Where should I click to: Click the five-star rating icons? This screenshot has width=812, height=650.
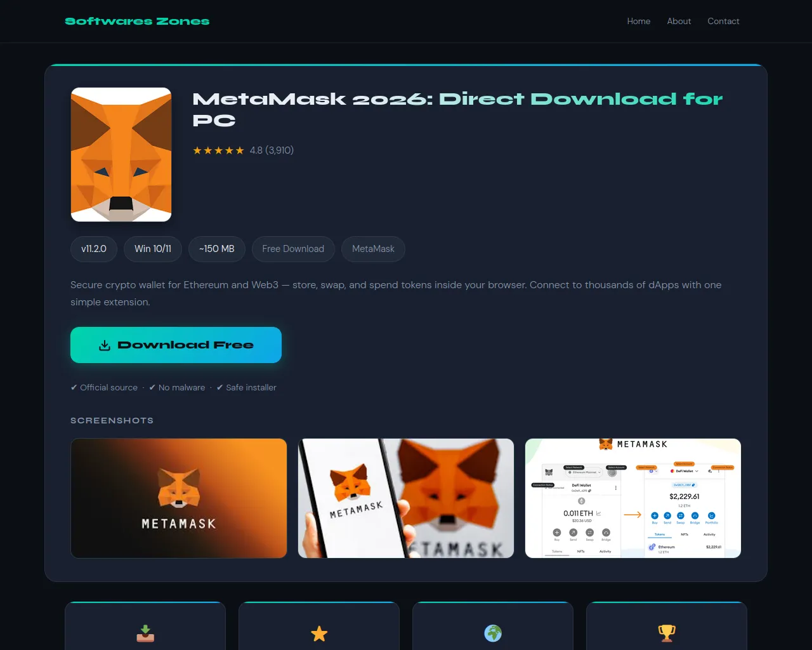(x=218, y=150)
